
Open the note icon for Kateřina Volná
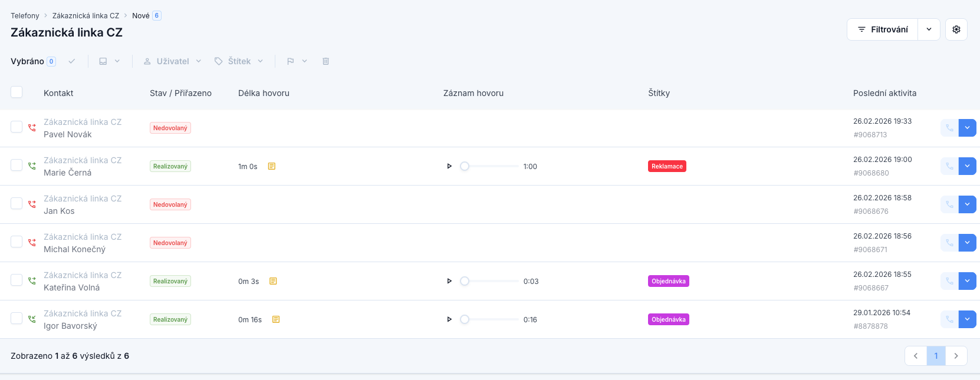click(x=273, y=281)
